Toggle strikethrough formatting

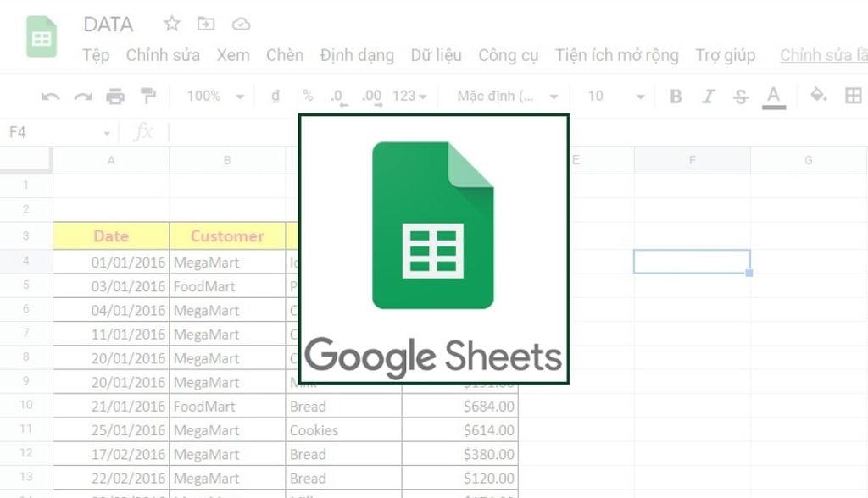pyautogui.click(x=741, y=97)
